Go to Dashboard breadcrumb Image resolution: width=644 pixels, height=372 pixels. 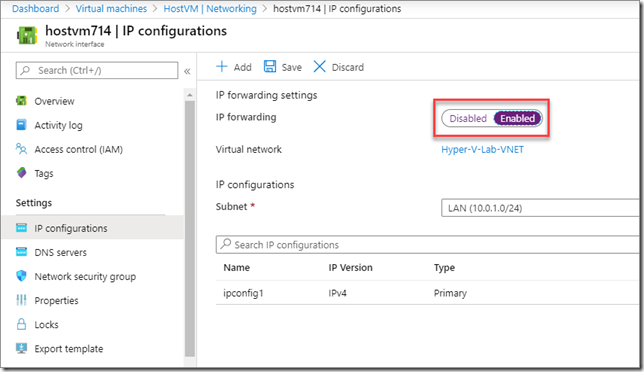click(x=35, y=9)
